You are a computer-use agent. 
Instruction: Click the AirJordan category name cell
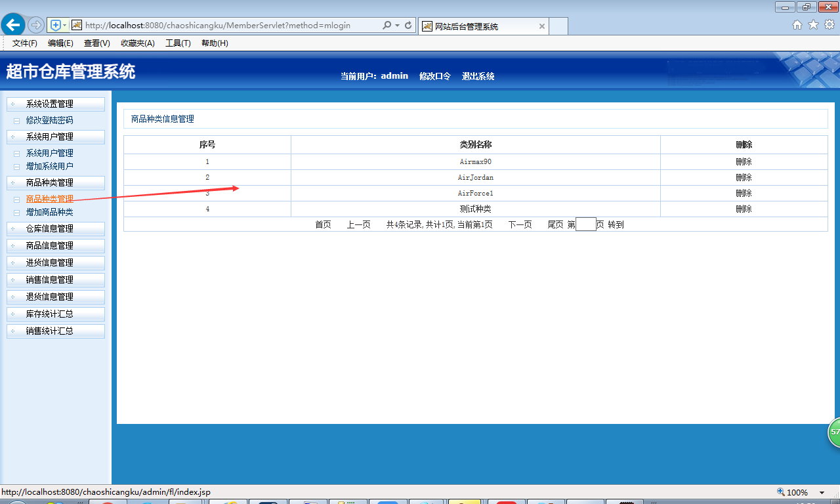(x=476, y=178)
